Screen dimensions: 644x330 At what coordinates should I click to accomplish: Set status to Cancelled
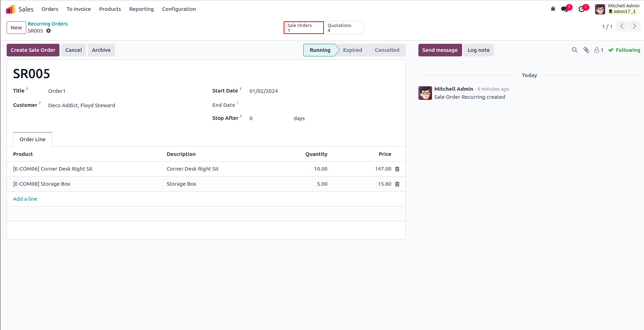(x=387, y=50)
